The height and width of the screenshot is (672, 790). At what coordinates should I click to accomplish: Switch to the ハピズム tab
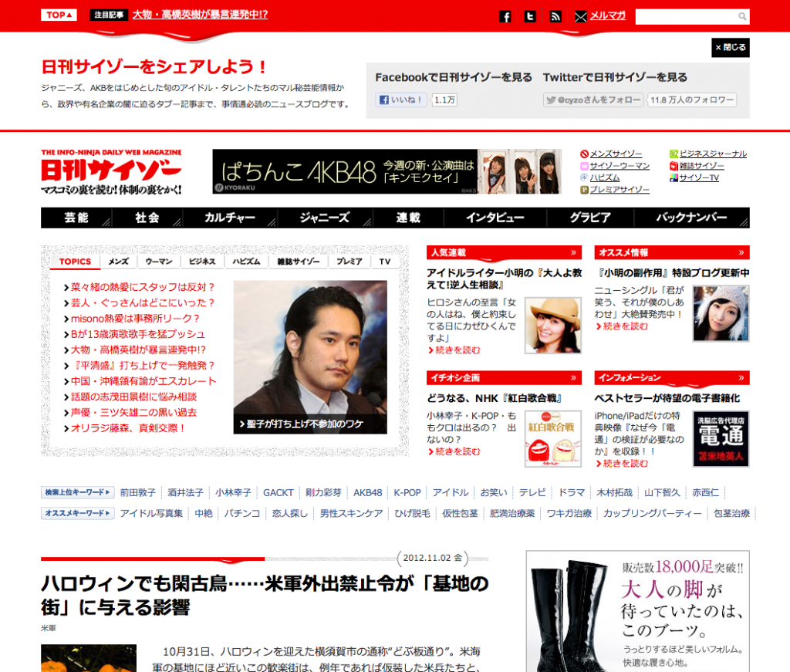(x=246, y=262)
